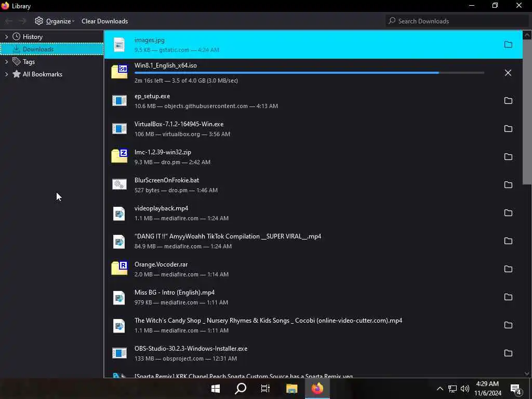The width and height of the screenshot is (532, 399).
Task: Show ep_setup.exe in its folder
Action: coord(508,100)
